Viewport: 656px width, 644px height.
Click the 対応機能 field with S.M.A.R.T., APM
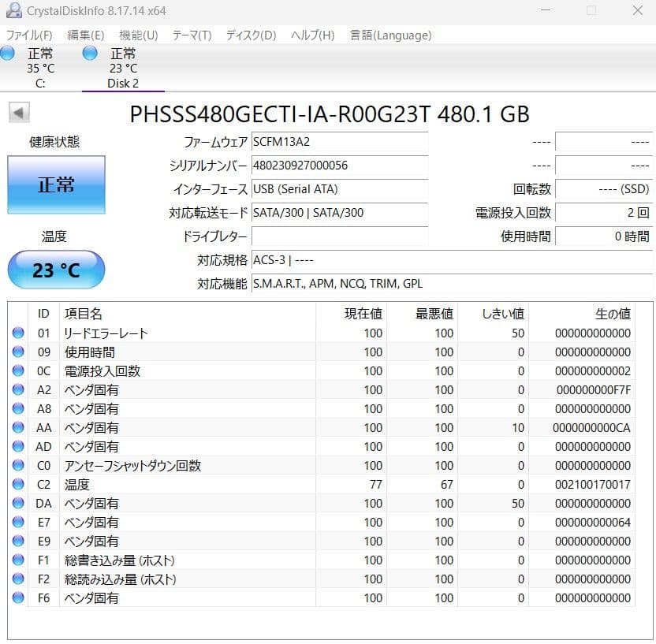(x=452, y=284)
